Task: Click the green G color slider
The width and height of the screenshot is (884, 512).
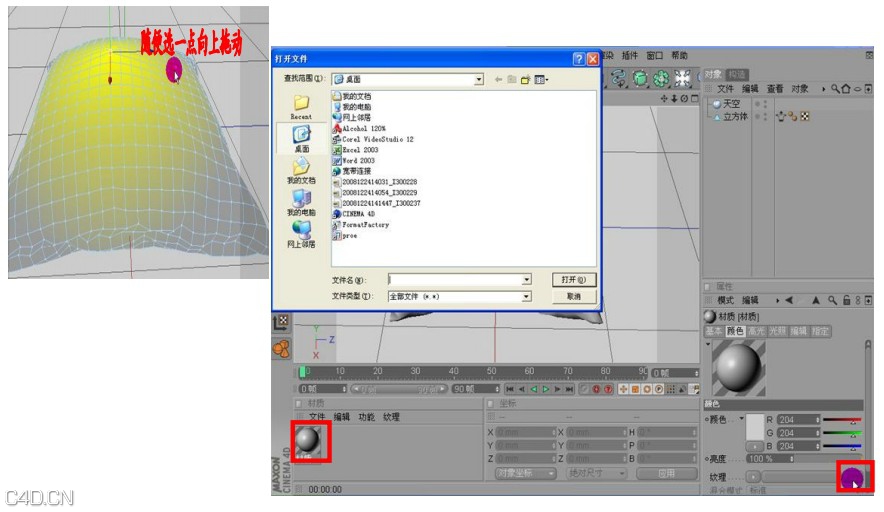Action: click(842, 433)
